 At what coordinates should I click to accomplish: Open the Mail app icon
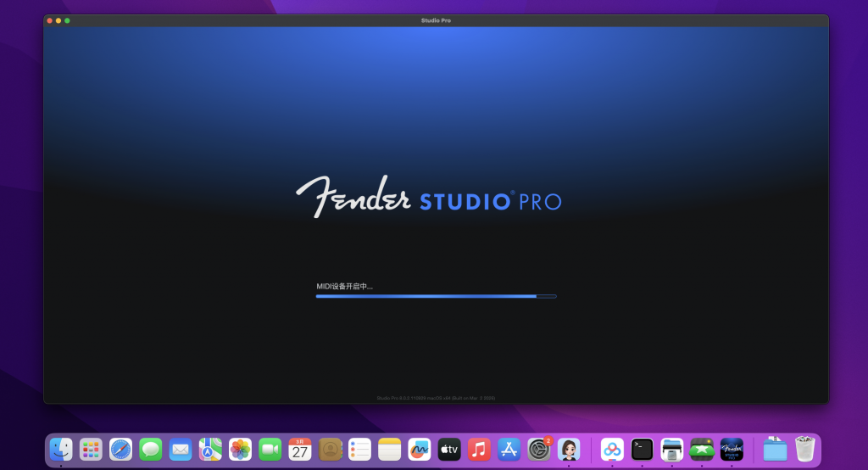click(181, 449)
